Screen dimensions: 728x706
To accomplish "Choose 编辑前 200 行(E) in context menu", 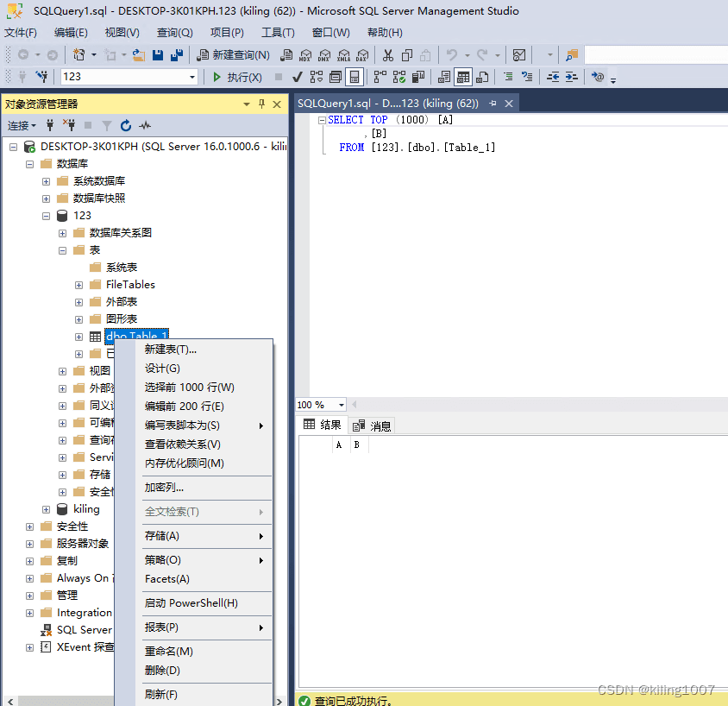I will coord(184,407).
